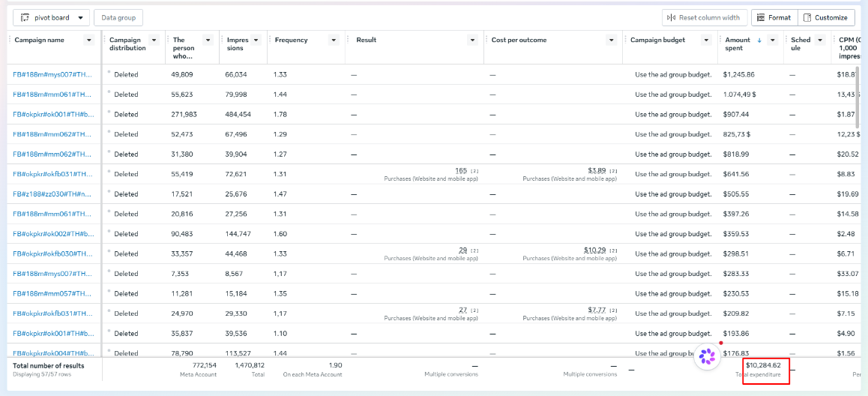This screenshot has height=396, width=868.
Task: Click the blue sort arrow in Amount spent
Action: click(x=759, y=40)
